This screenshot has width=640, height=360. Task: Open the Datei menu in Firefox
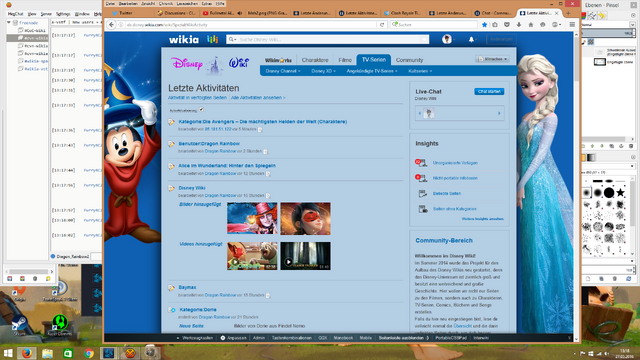click(x=110, y=4)
